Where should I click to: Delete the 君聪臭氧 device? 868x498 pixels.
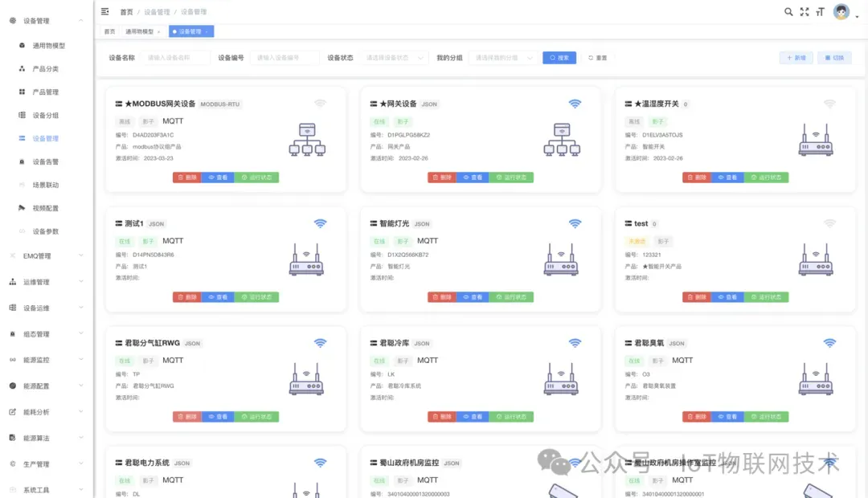click(696, 417)
